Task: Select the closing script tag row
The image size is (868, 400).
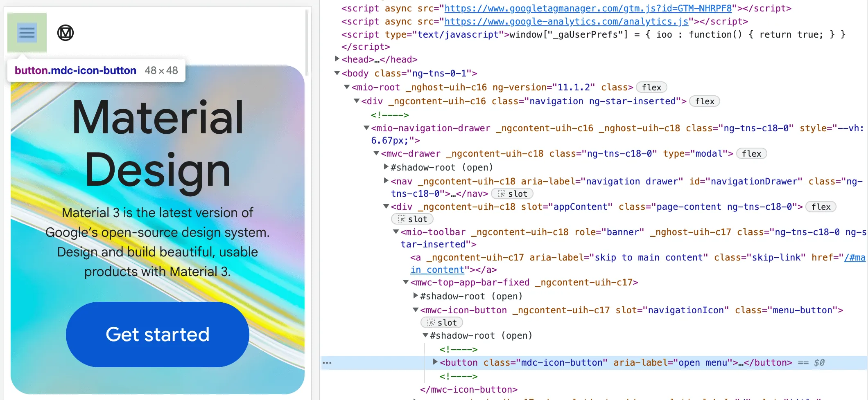Action: point(366,47)
